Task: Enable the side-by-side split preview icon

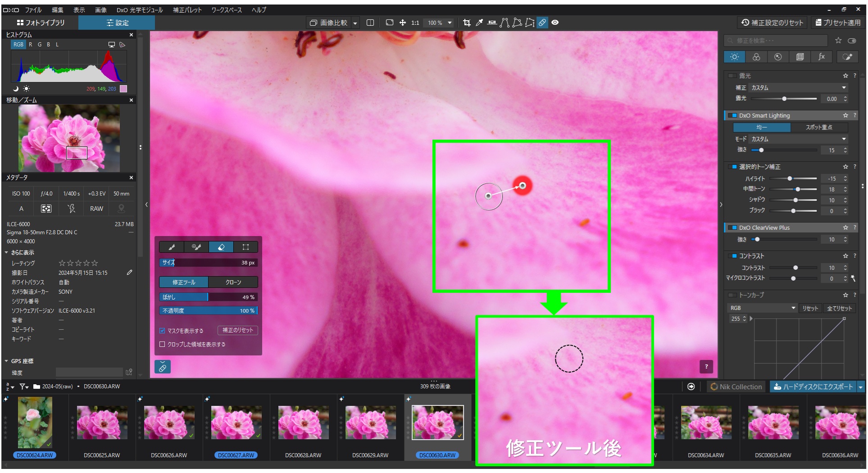Action: 370,23
